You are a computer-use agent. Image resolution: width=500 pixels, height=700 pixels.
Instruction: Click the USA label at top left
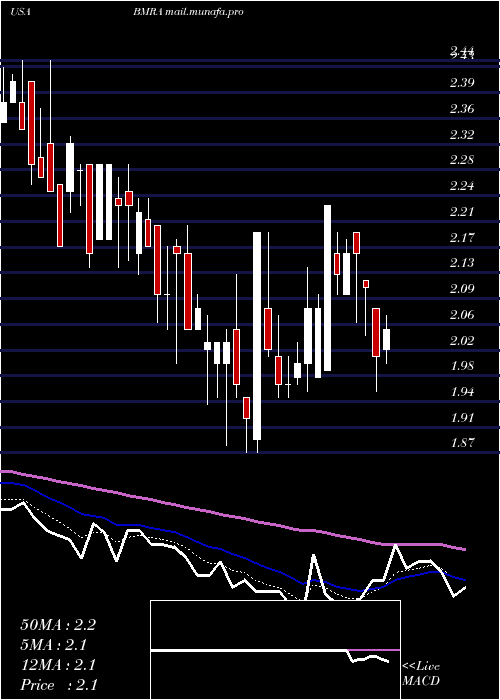[x=20, y=12]
